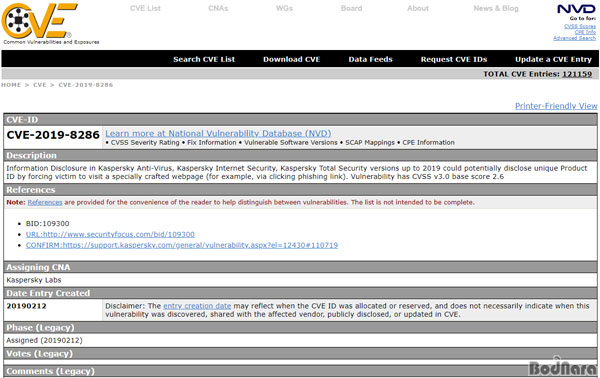Go to HOME breadcrumb
This screenshot has height=378, width=600.
coord(11,85)
